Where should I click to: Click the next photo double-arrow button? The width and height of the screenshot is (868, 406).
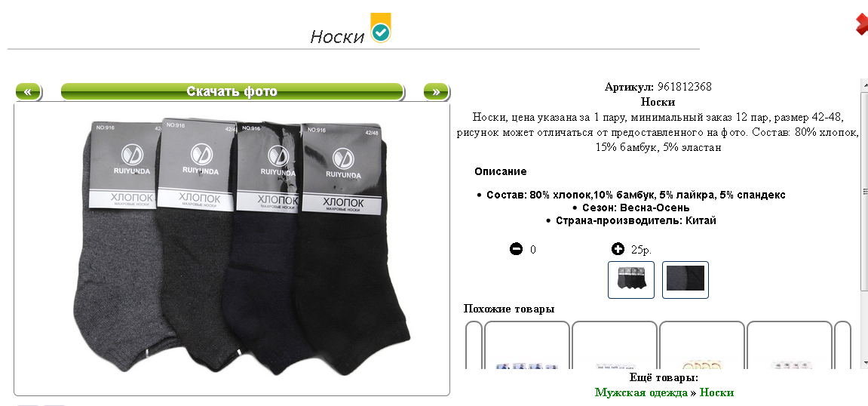[436, 91]
